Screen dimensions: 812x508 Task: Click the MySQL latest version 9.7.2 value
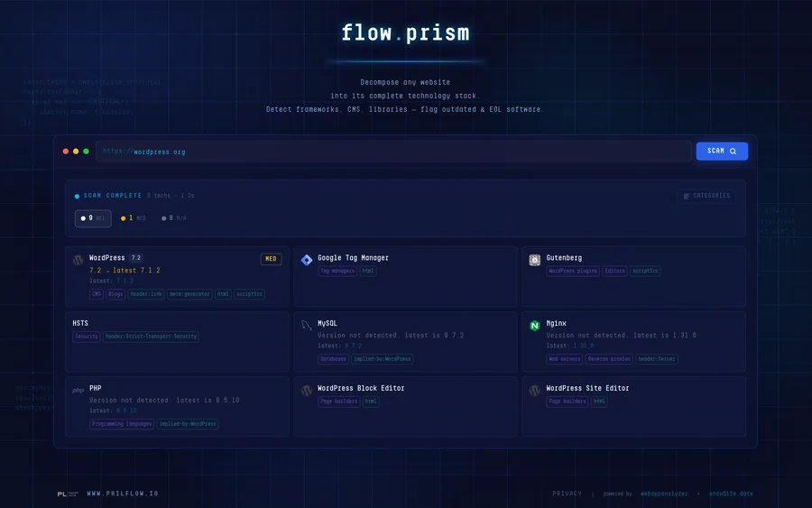pyautogui.click(x=353, y=346)
